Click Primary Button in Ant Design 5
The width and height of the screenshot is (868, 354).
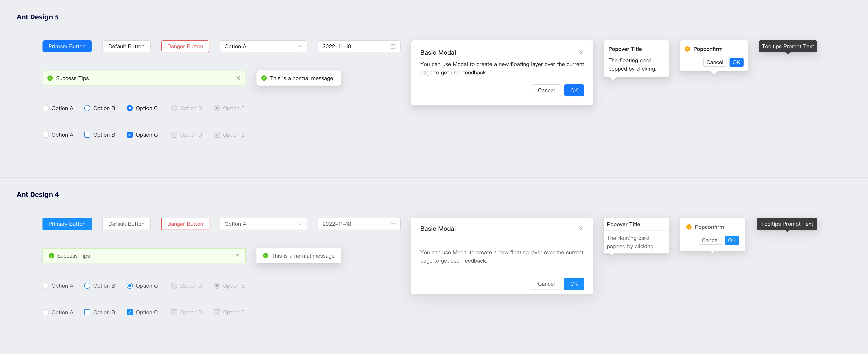coord(67,46)
